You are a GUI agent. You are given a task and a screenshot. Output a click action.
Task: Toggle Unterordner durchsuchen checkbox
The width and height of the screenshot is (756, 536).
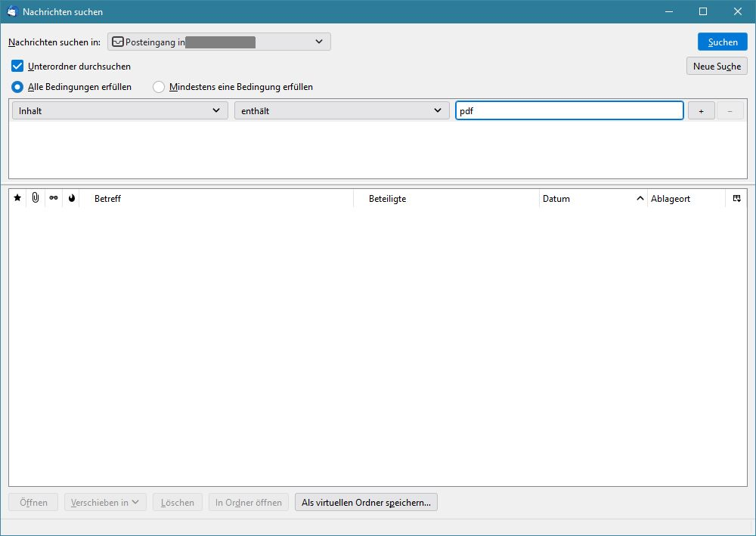[x=18, y=67]
